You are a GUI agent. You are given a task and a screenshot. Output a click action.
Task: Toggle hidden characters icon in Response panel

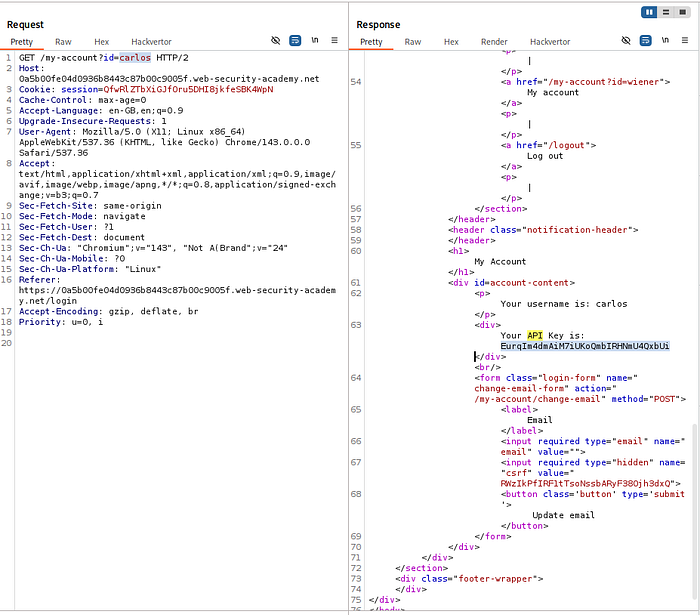(626, 41)
